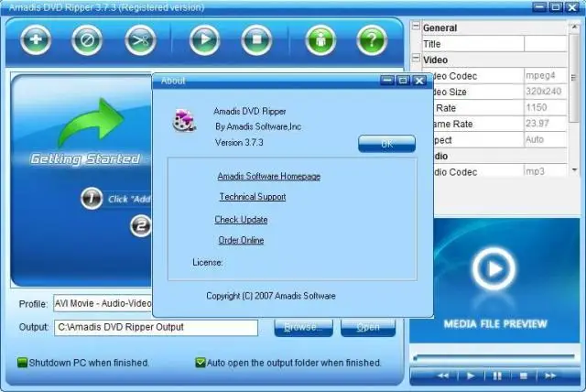586x392 pixels.
Task: Click Open to view the output folder
Action: coord(368,327)
